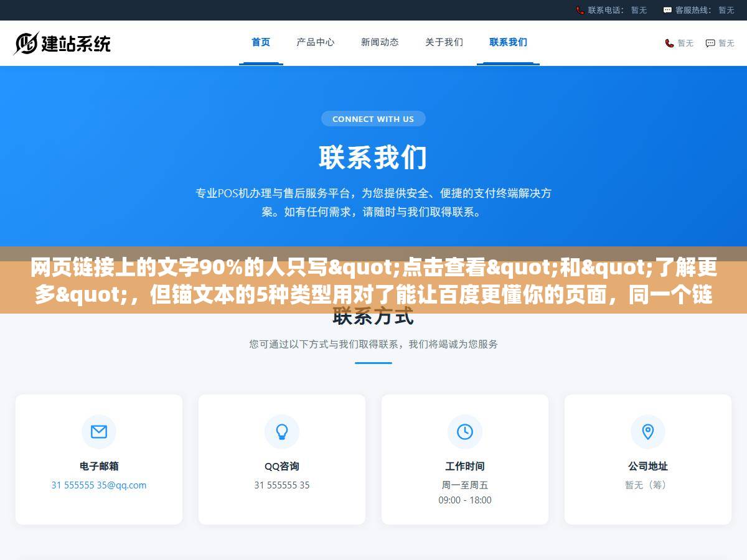Click the 电子邮箱 card title
The height and width of the screenshot is (560, 747).
[x=99, y=466]
